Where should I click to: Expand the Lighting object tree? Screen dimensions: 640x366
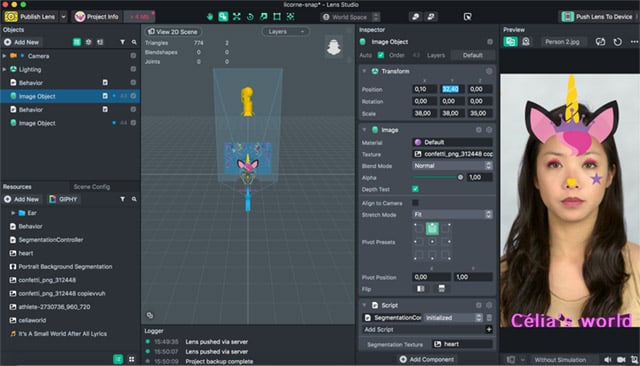click(4, 69)
